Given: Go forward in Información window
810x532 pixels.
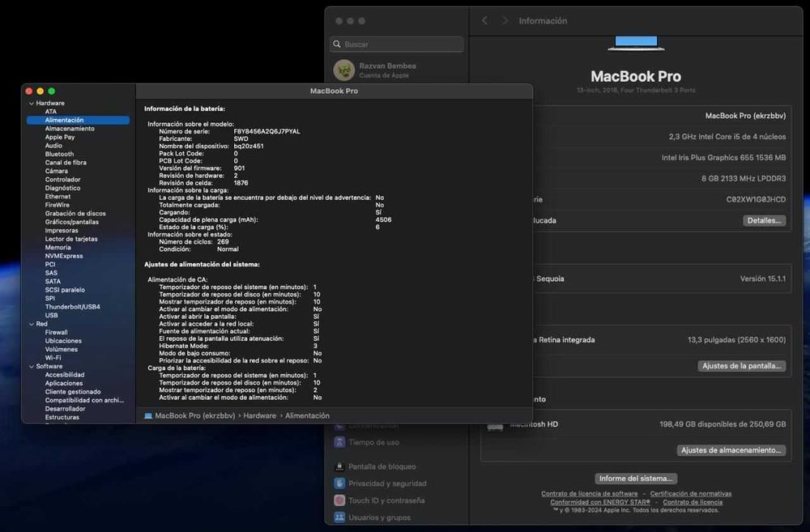Looking at the screenshot, I should pyautogui.click(x=505, y=21).
